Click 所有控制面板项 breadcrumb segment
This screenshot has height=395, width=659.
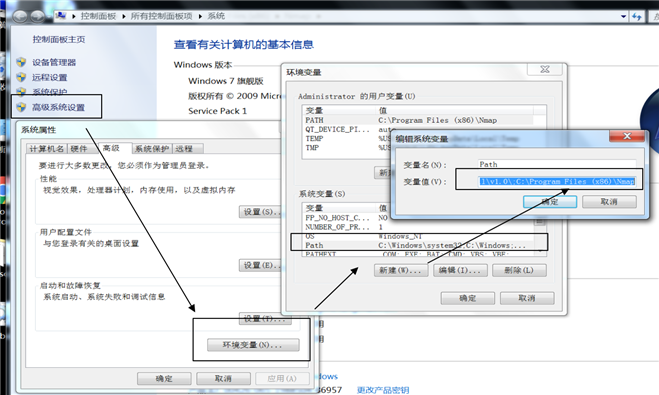[x=161, y=16]
